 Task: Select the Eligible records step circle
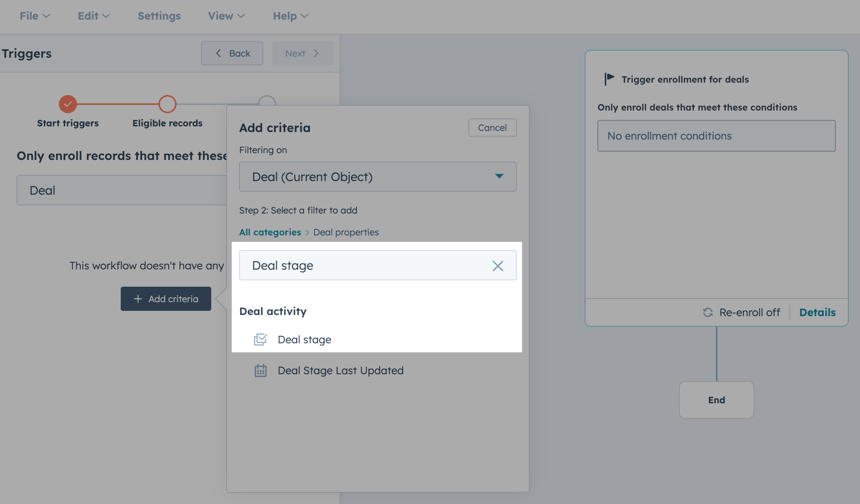[x=167, y=104]
